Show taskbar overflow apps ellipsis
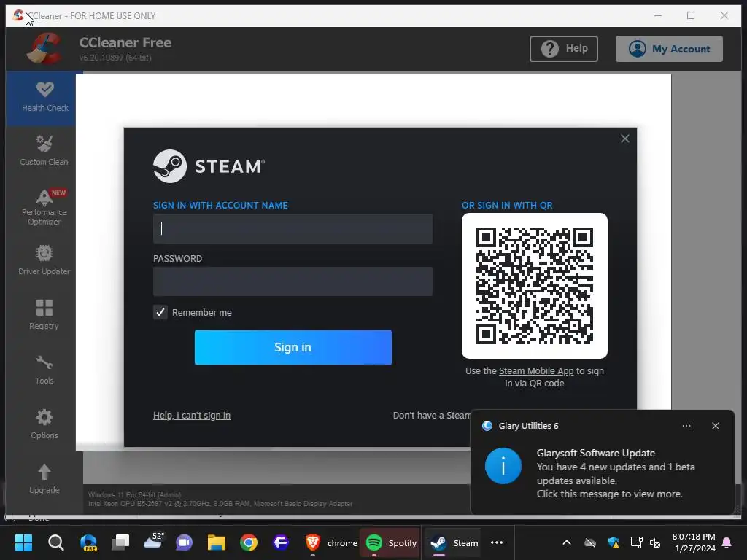 (x=497, y=542)
